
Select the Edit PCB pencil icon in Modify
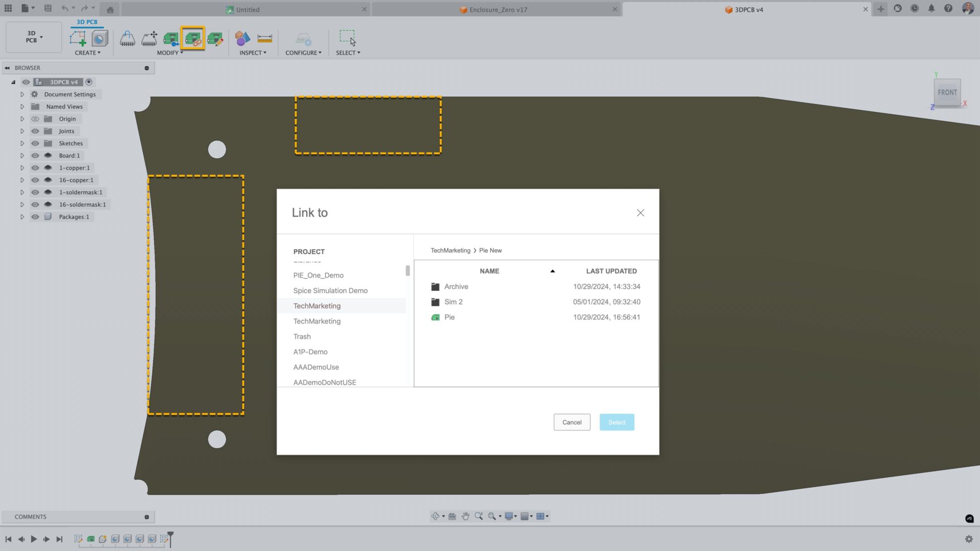pyautogui.click(x=215, y=37)
